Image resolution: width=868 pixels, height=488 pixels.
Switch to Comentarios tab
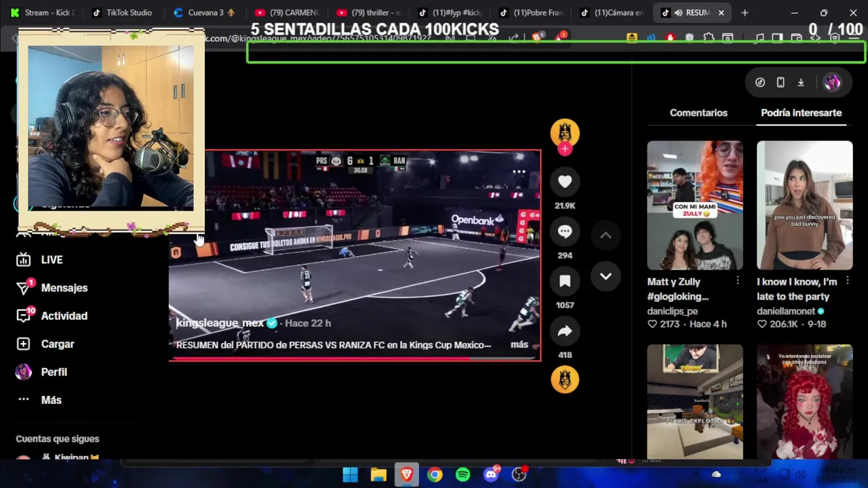[698, 113]
